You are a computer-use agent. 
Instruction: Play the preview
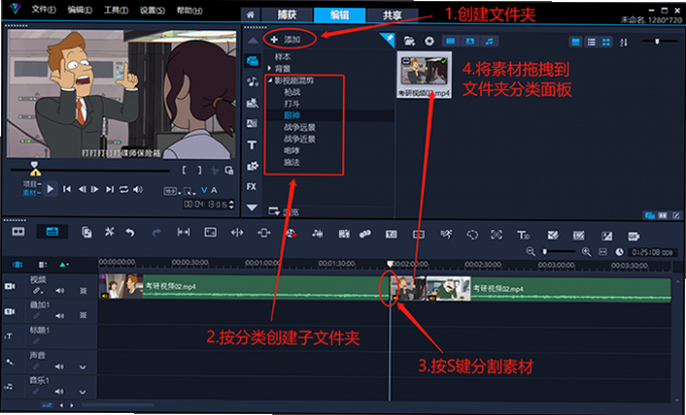50,189
